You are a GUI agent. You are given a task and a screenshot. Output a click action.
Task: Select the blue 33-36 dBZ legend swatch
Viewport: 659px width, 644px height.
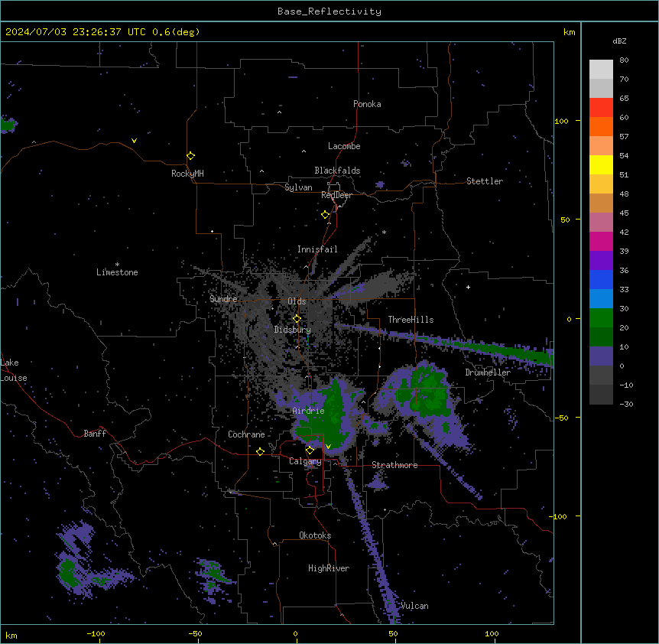point(601,279)
